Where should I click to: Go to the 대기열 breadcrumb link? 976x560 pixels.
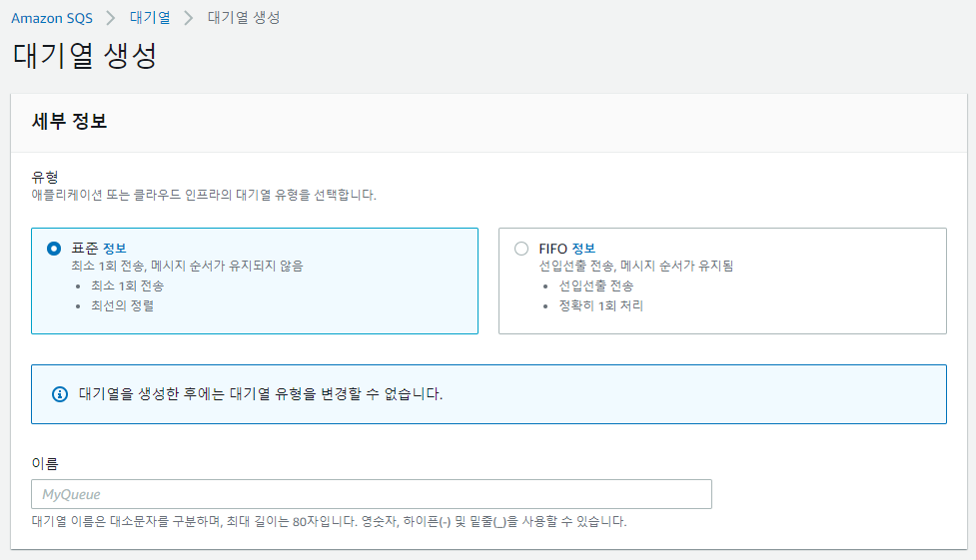tap(150, 17)
